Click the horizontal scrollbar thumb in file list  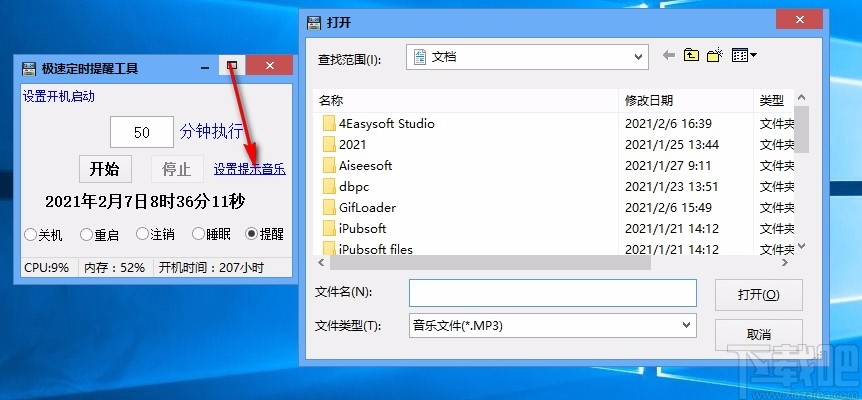[x=490, y=263]
